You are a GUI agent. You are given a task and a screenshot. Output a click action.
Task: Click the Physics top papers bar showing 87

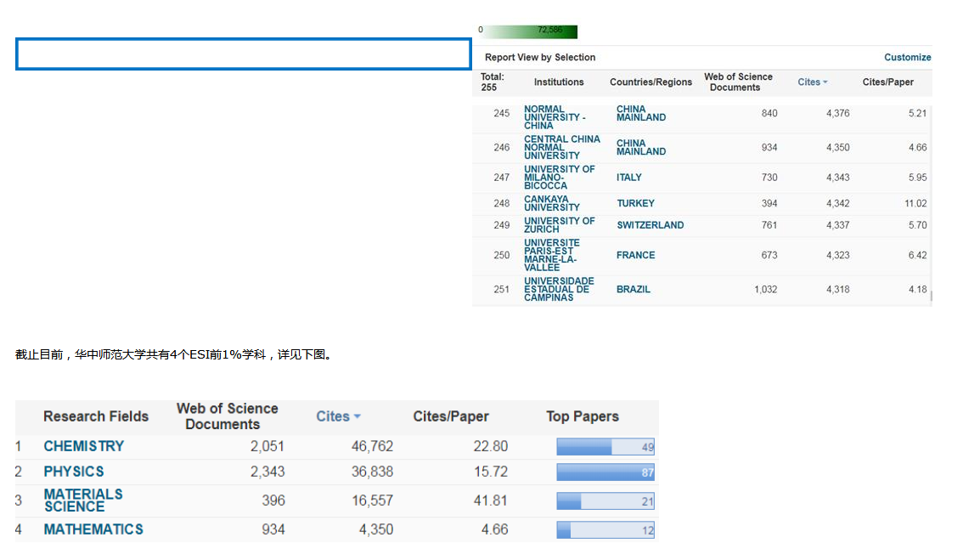pos(605,472)
